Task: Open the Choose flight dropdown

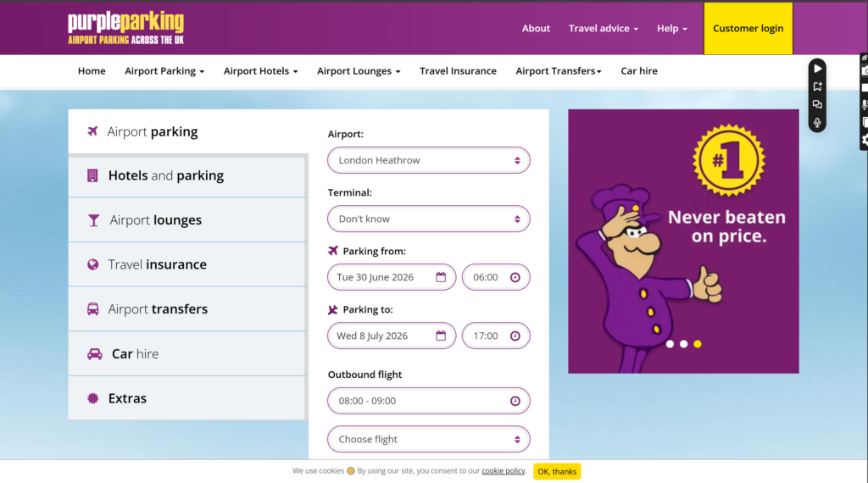Action: point(428,439)
